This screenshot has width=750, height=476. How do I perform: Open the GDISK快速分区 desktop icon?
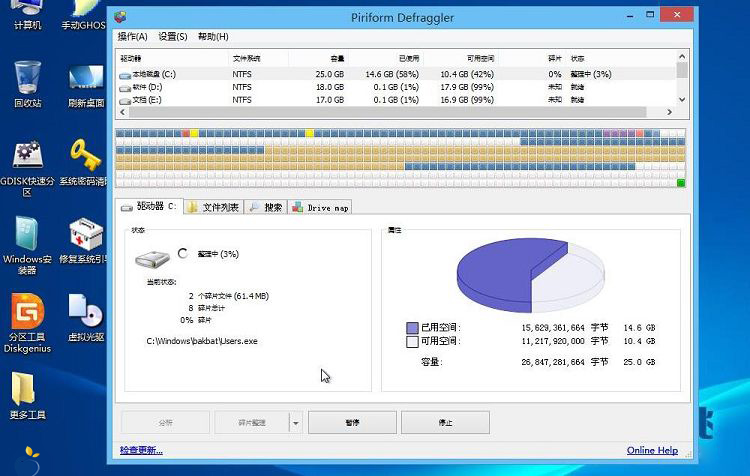point(28,168)
